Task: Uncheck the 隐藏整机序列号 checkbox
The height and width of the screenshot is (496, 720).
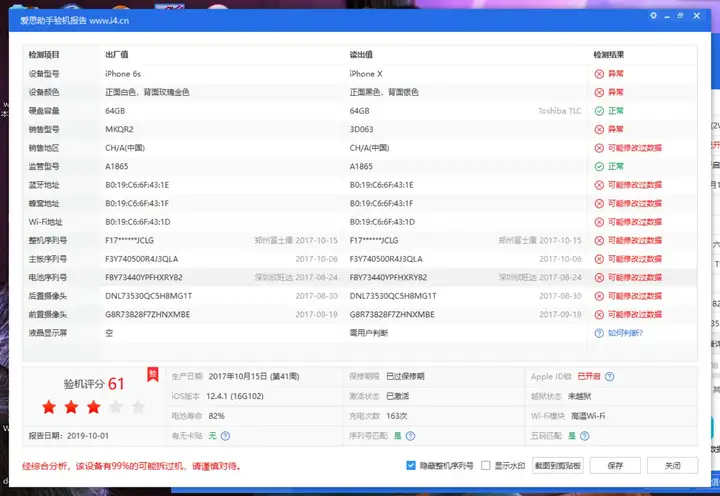Action: click(x=411, y=466)
